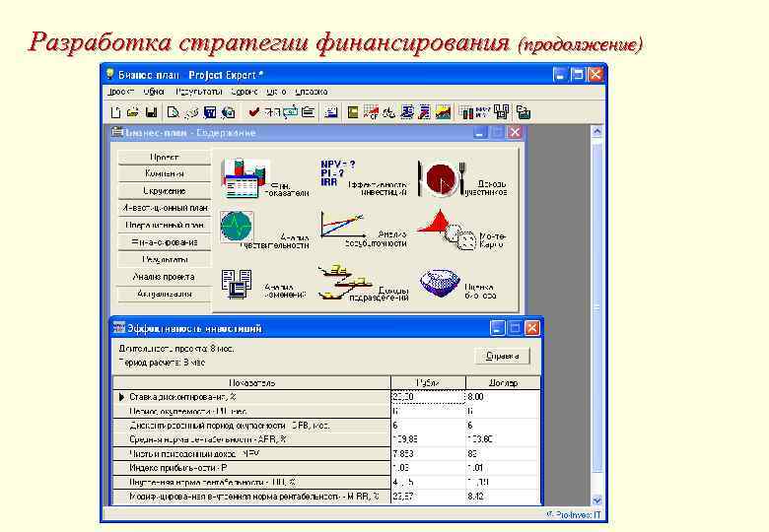Select the Актуализация section tab
This screenshot has width=769, height=532.
coord(165,294)
